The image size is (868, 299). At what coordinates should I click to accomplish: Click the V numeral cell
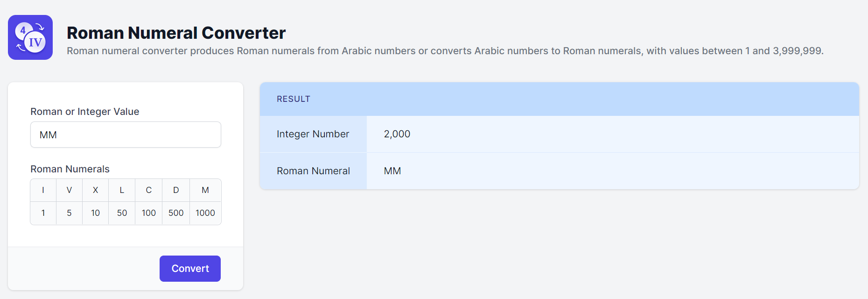(x=69, y=190)
